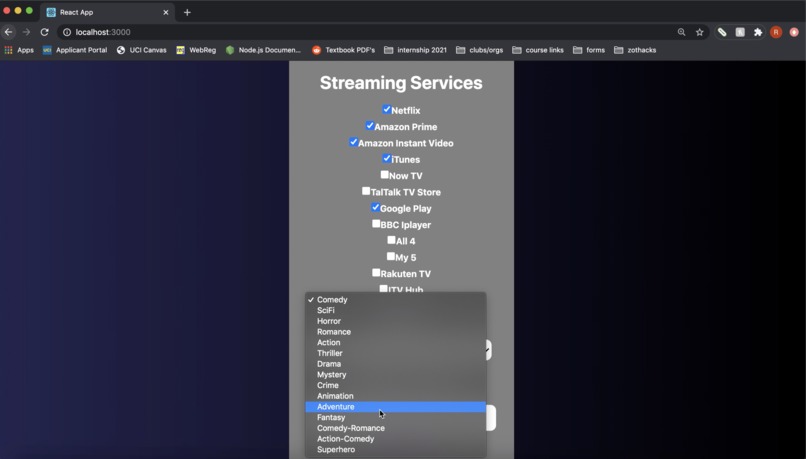Select Comedy in the genre list
806x459 pixels.
tap(395, 300)
